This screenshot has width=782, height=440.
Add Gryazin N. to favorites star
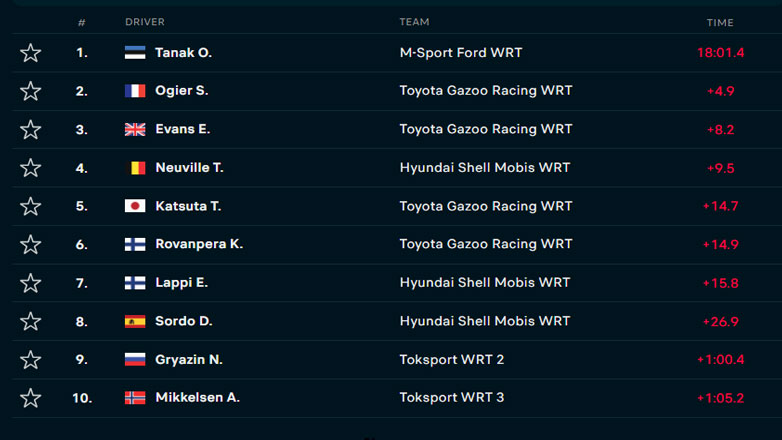[31, 360]
